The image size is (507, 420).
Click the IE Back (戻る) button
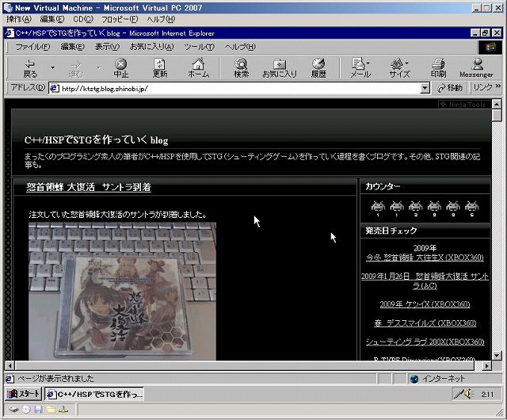coord(30,68)
